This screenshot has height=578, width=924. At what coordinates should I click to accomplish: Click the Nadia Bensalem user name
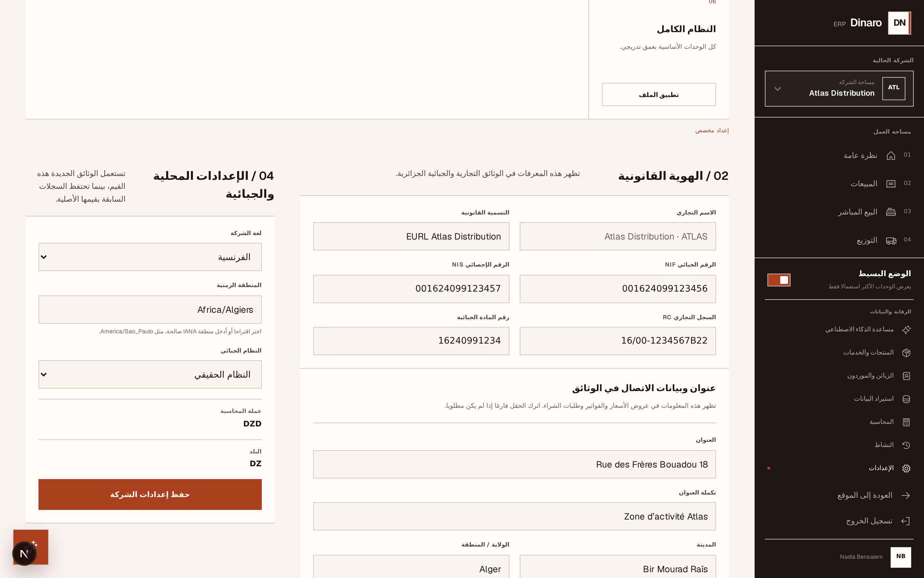point(861,557)
